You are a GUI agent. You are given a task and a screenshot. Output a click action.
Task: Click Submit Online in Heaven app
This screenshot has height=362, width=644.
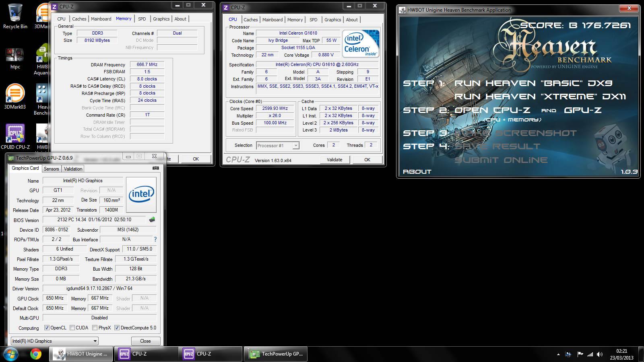pos(501,160)
